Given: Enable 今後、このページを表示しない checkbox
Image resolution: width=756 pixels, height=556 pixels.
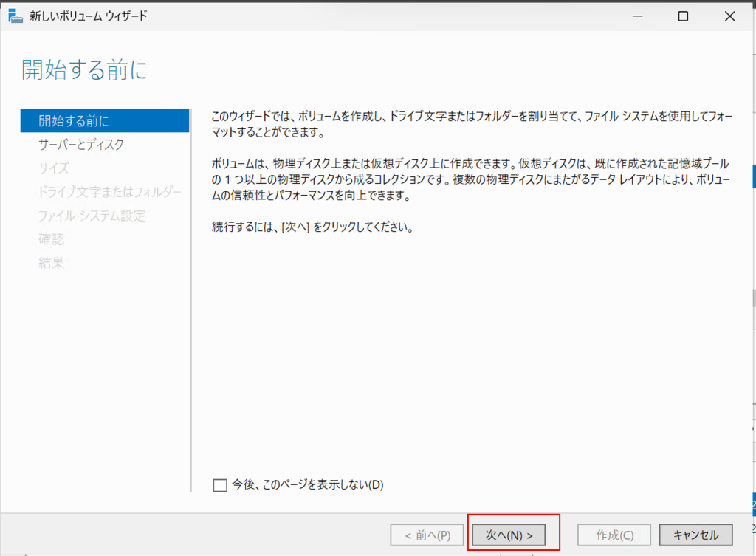Looking at the screenshot, I should coord(220,485).
